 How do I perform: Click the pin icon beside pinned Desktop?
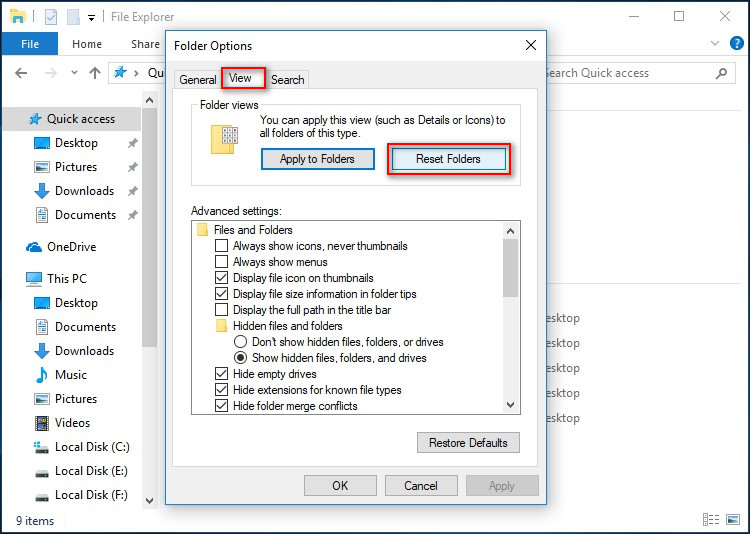(x=132, y=143)
